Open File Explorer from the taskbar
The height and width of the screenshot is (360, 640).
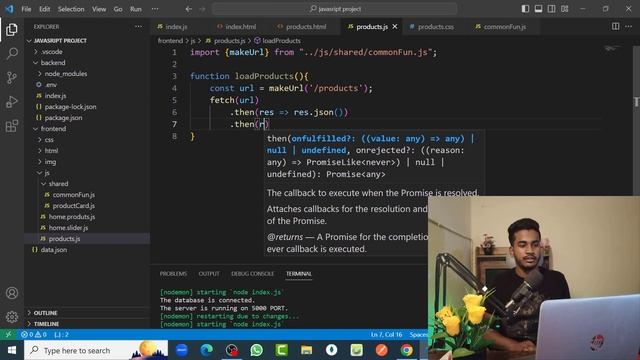pos(307,350)
